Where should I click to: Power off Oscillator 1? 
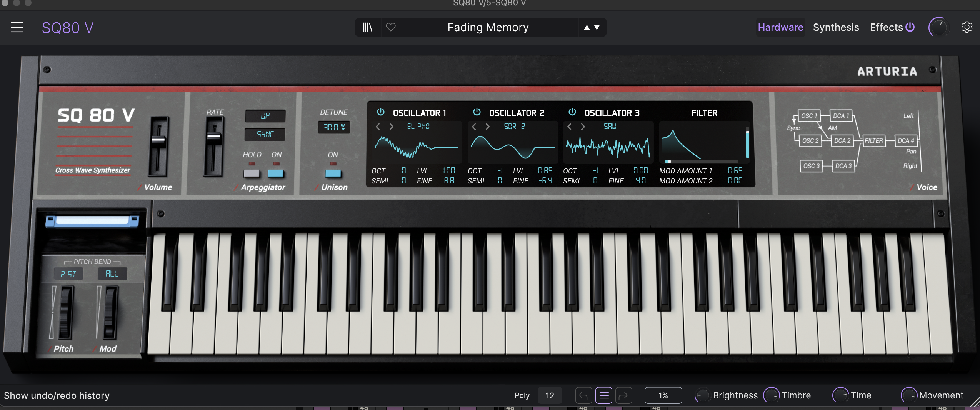[380, 112]
